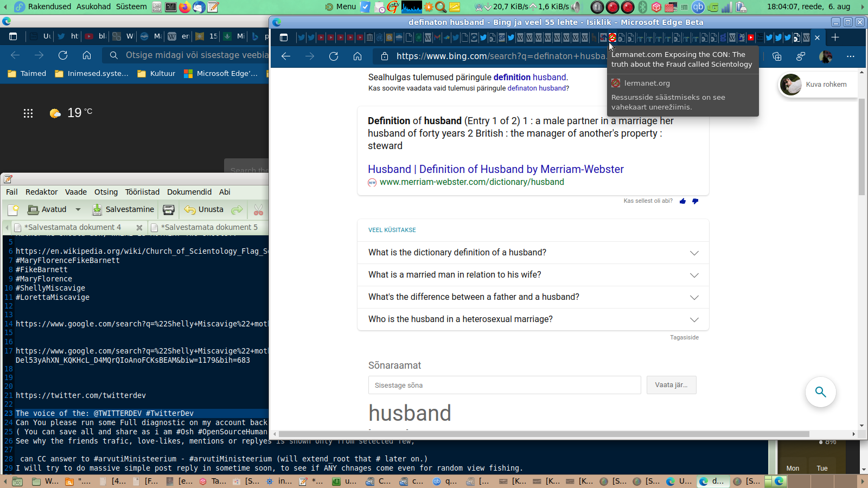Open Edge Settings and more menu
Screen dimensions: 868x488
[851, 56]
